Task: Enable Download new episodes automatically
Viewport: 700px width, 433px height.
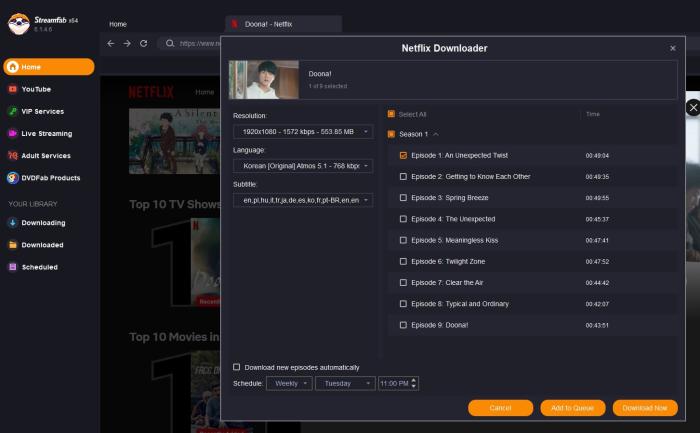Action: pos(237,367)
